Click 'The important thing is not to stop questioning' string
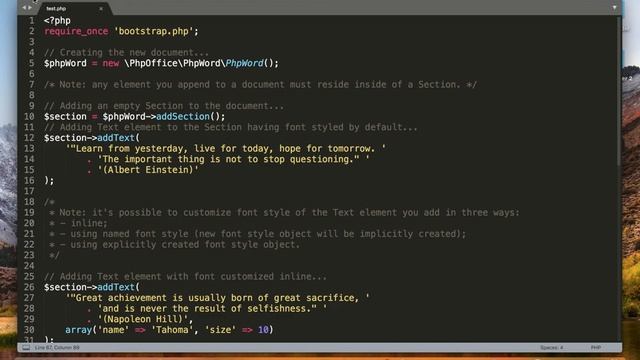 233,159
